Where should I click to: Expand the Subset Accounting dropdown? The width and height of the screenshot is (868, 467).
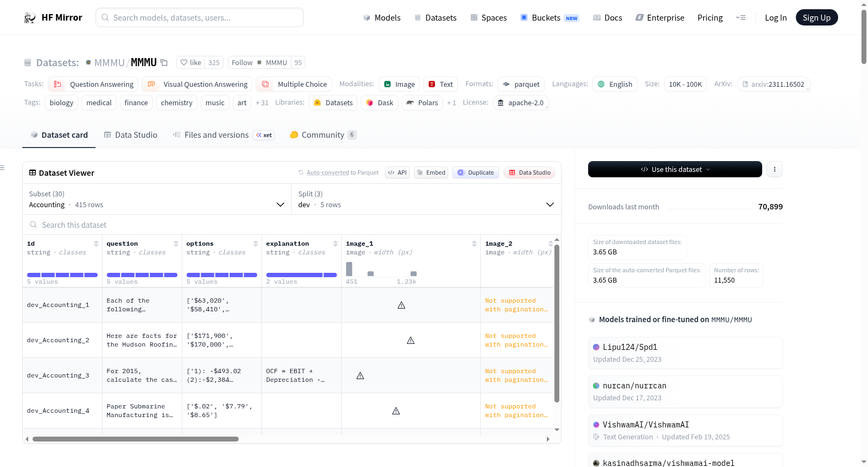coord(157,199)
